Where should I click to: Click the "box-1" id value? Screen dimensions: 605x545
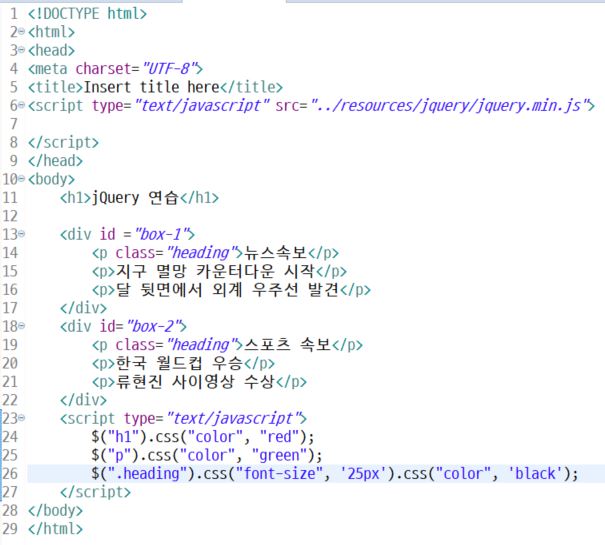(x=162, y=234)
